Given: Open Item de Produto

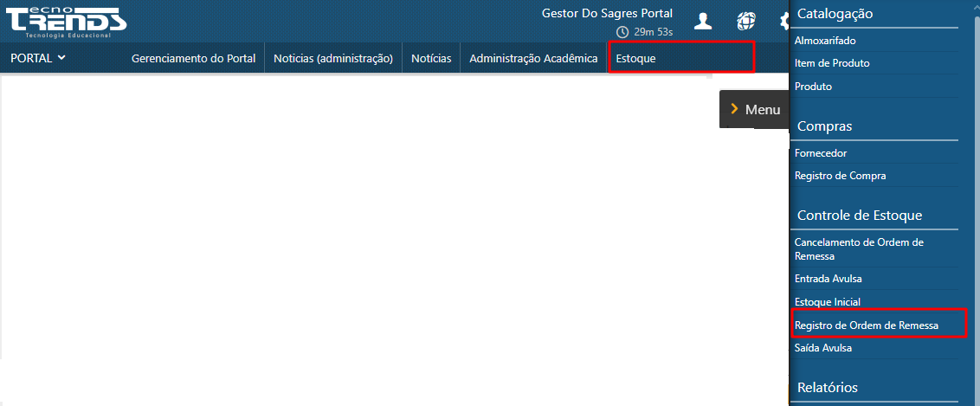Looking at the screenshot, I should [x=832, y=63].
